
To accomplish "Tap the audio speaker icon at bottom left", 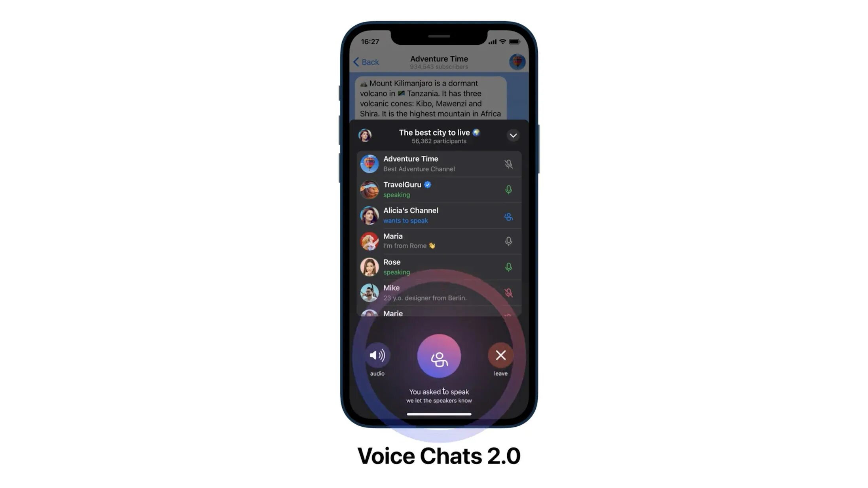I will tap(377, 355).
